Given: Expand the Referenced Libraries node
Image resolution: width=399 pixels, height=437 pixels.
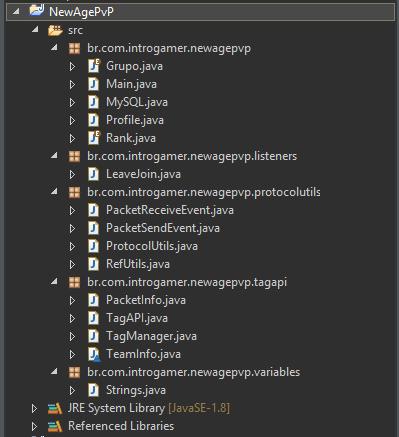Looking at the screenshot, I should point(34,426).
